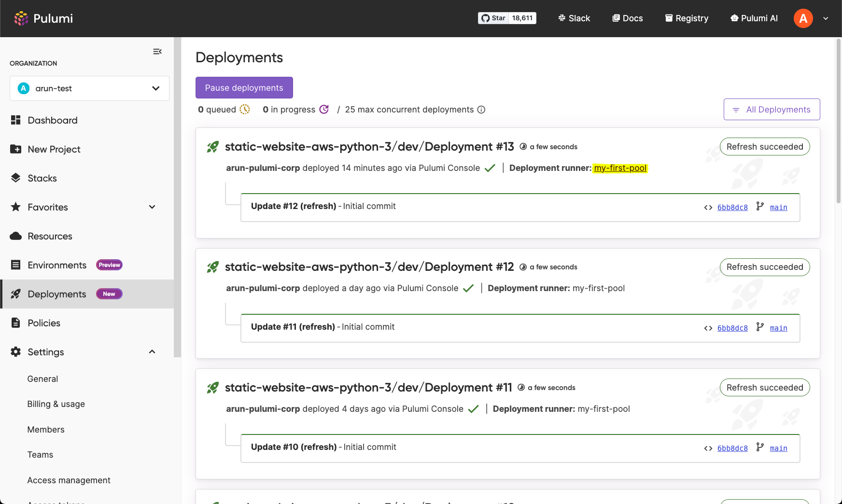Expand the user account menu chevron
This screenshot has width=842, height=504.
click(x=826, y=18)
